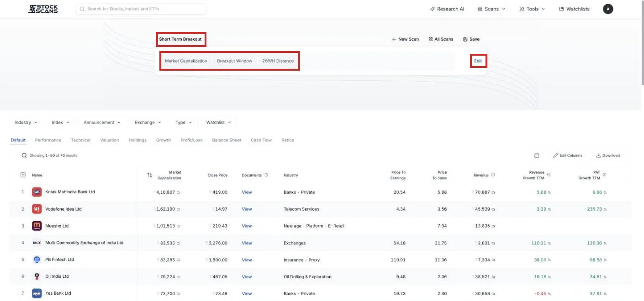The image size is (644, 301).
Task: Open the Holdings tab
Action: 137,140
